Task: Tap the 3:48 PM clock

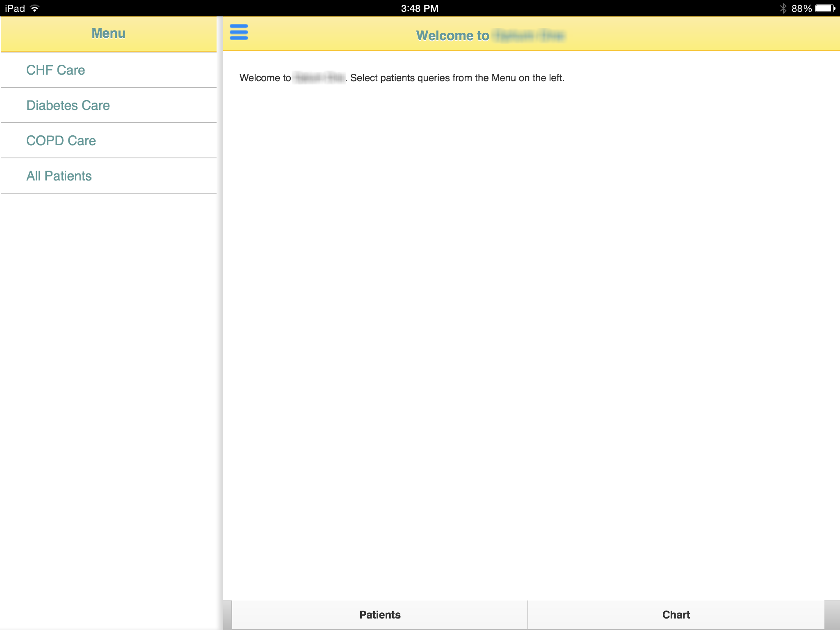Action: [x=420, y=9]
